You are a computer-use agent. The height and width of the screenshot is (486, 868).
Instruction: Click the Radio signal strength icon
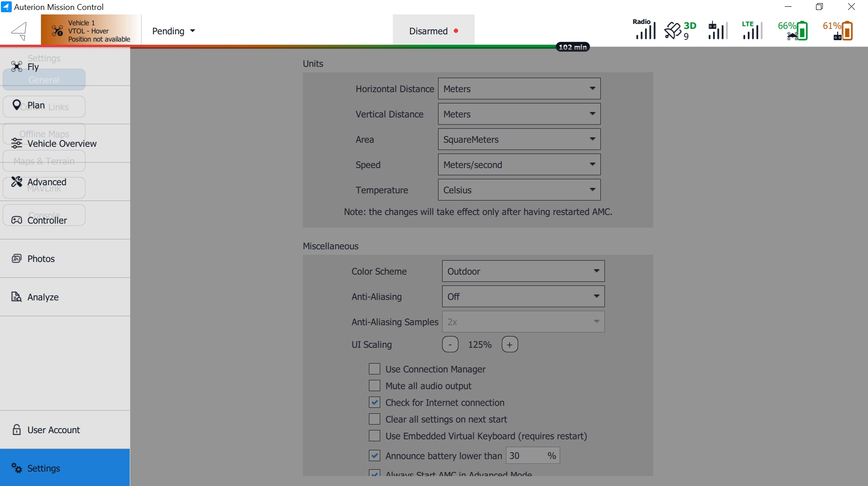[x=644, y=30]
